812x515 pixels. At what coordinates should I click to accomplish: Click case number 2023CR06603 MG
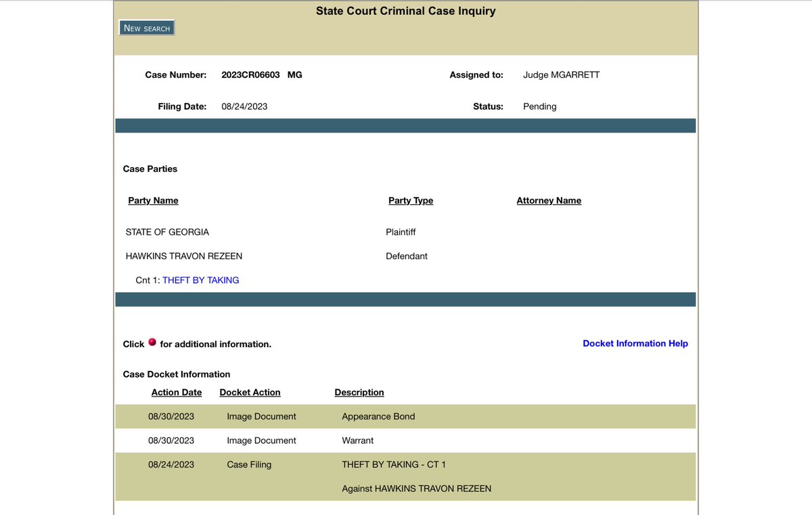click(x=262, y=75)
